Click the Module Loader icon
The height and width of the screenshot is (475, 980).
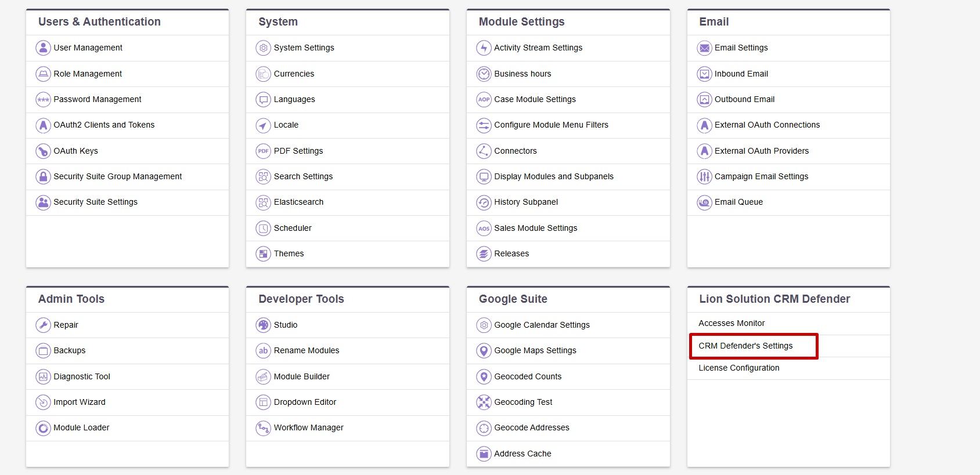43,427
